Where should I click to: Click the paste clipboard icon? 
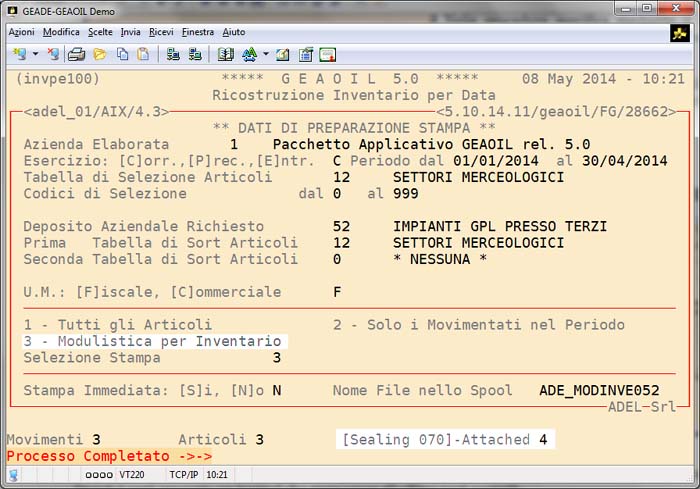pos(143,54)
